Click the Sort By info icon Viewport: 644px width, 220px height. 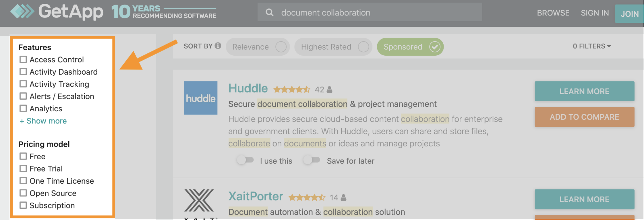point(218,46)
